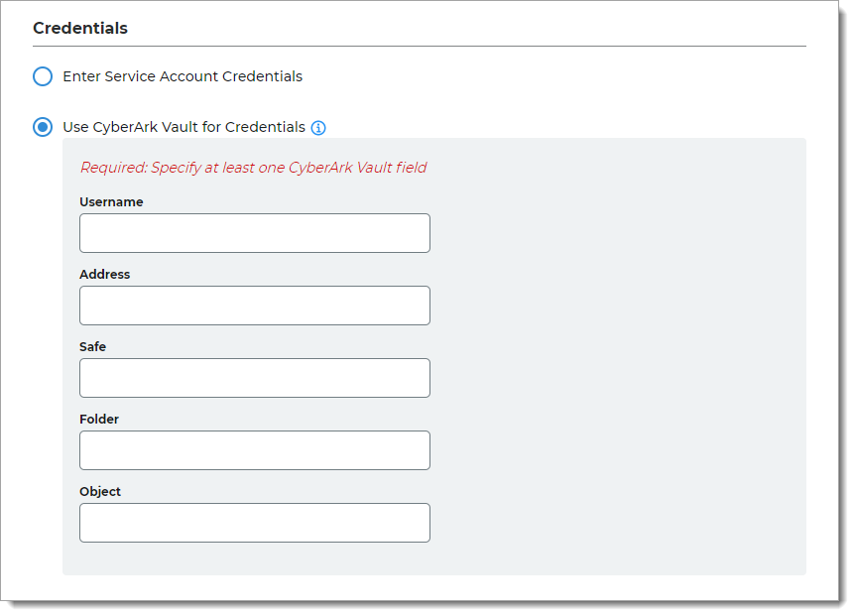The width and height of the screenshot is (854, 616).
Task: Click the info icon beside CyberArk Vault option
Action: coord(318,128)
